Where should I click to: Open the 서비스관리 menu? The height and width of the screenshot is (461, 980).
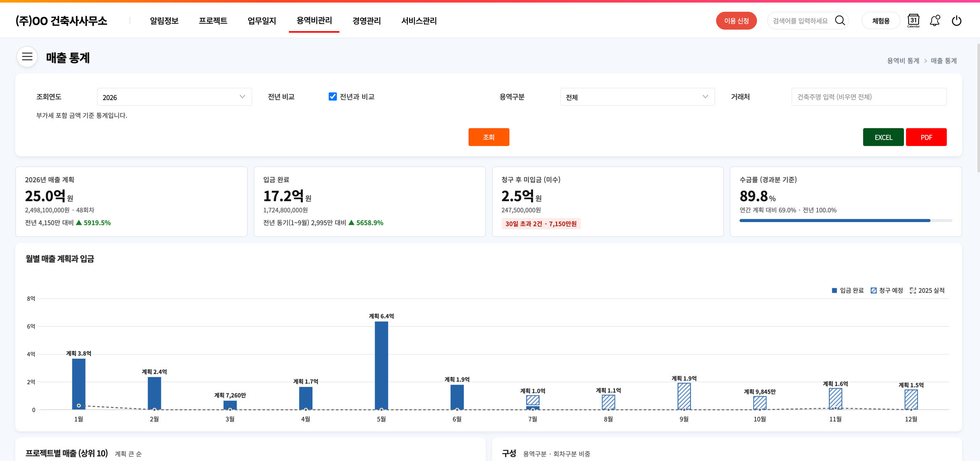coord(419,21)
